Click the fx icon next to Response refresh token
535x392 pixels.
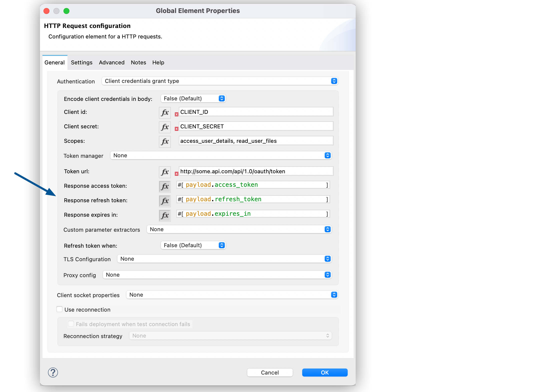(165, 200)
